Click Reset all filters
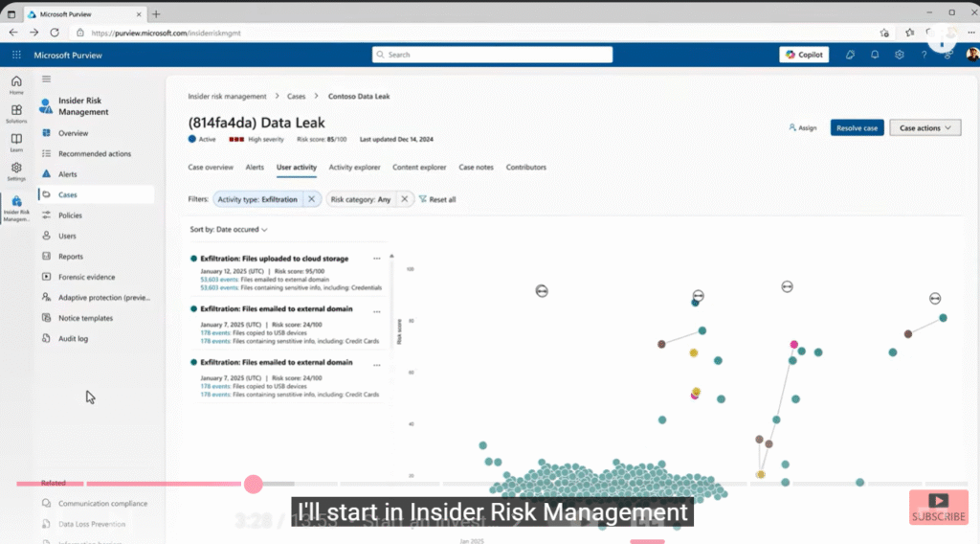The height and width of the screenshot is (544, 980). coord(437,199)
